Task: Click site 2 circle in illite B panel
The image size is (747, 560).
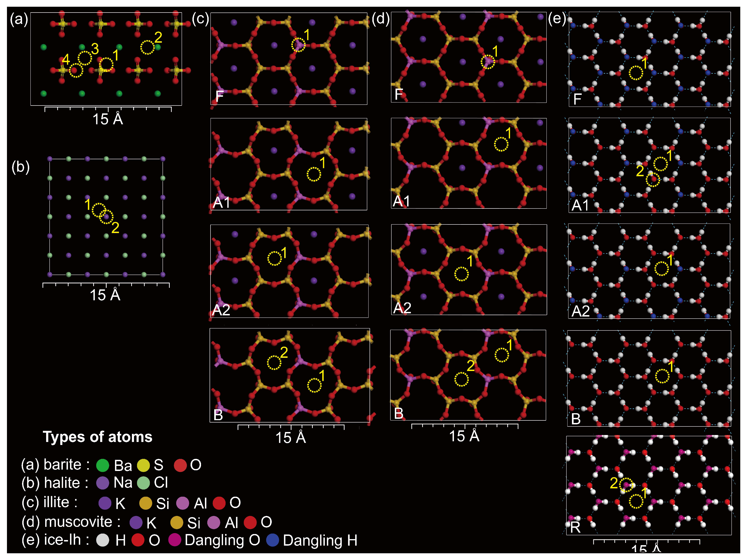Action: pos(274,363)
